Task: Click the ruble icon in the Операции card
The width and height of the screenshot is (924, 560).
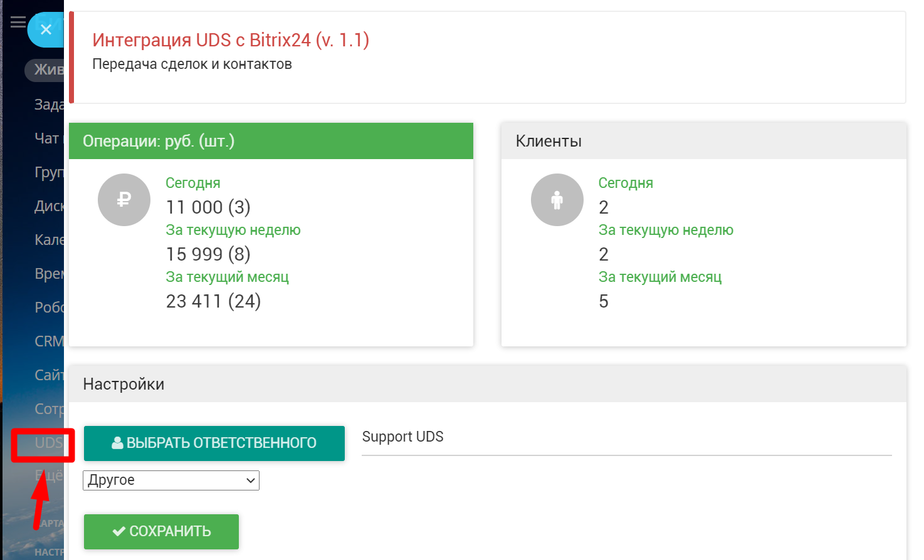Action: 124,200
